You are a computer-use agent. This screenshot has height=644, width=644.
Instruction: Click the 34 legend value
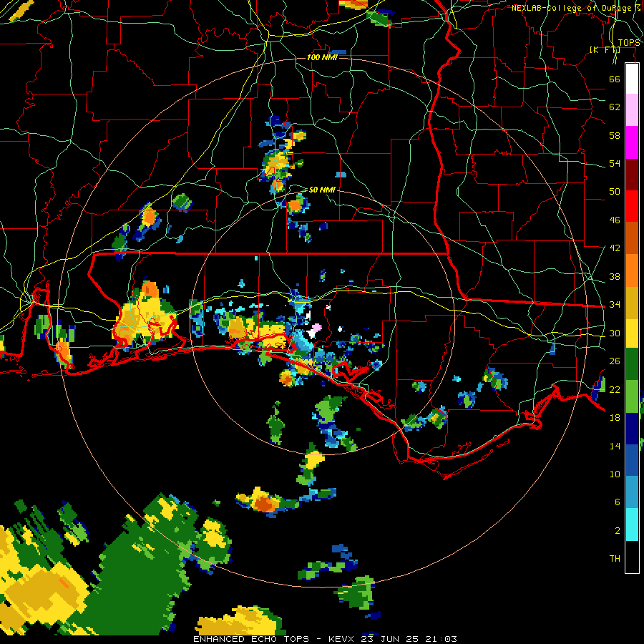[615, 305]
